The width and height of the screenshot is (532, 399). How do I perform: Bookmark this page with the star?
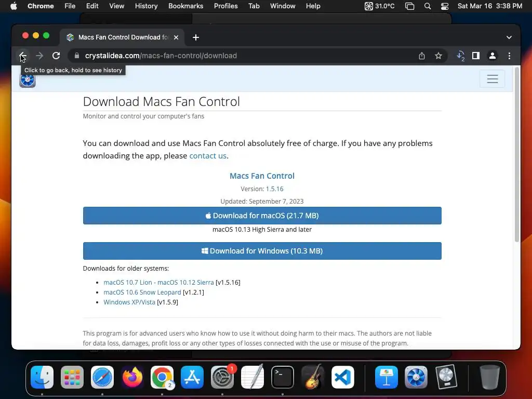point(438,56)
